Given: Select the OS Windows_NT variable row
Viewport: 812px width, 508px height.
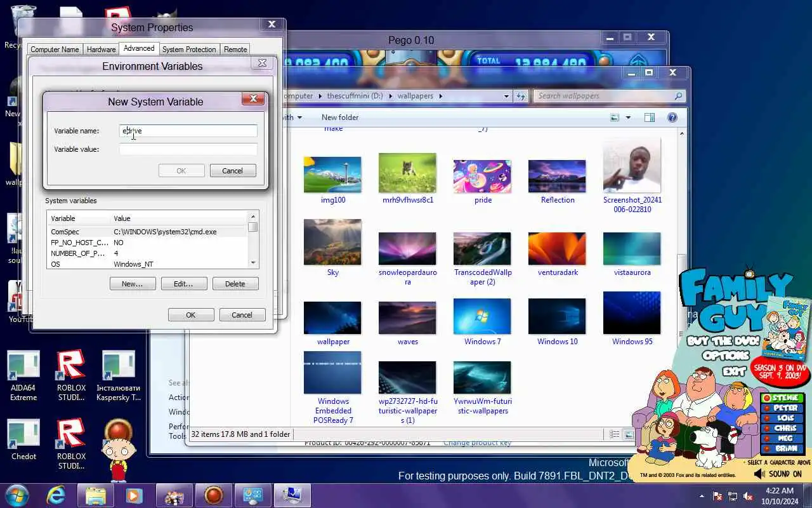Looking at the screenshot, I should (x=148, y=264).
